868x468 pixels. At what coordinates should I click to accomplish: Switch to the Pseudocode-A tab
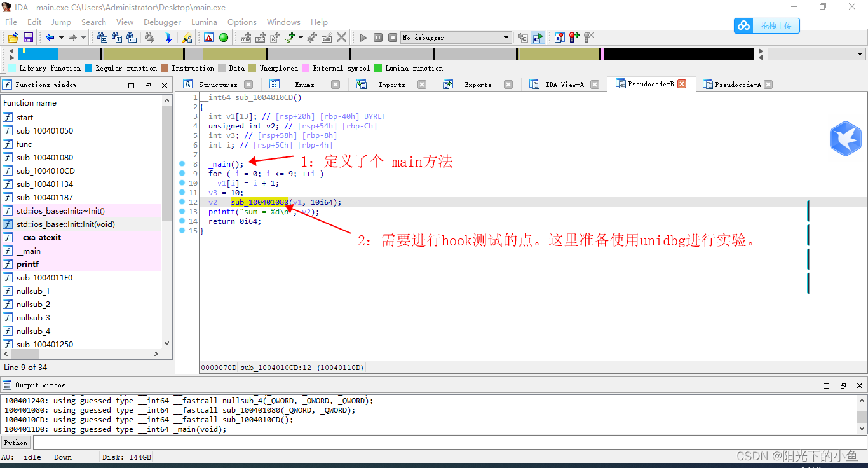(x=737, y=83)
